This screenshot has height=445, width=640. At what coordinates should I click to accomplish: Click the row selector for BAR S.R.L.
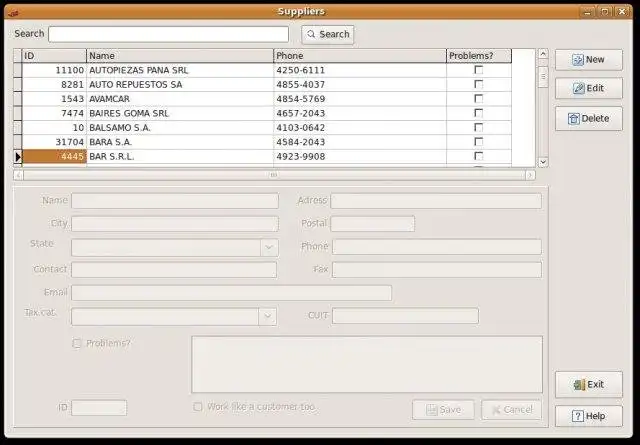[x=18, y=156]
